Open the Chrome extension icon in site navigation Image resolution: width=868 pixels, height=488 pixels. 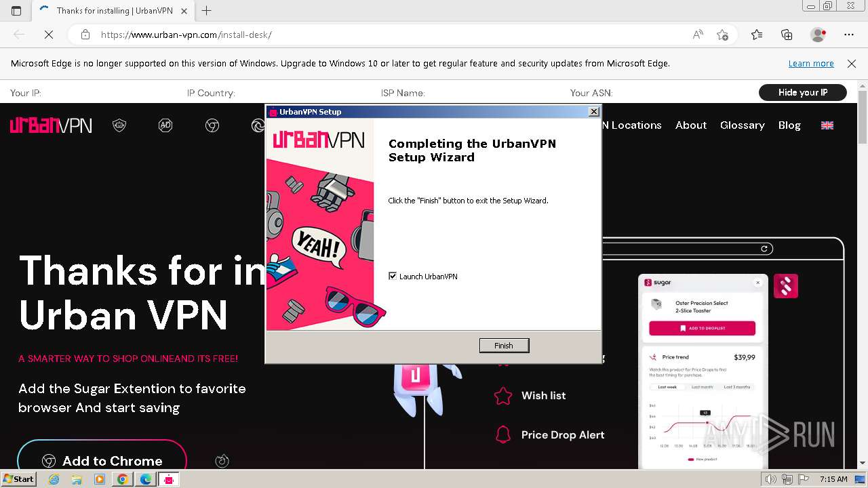coord(212,125)
